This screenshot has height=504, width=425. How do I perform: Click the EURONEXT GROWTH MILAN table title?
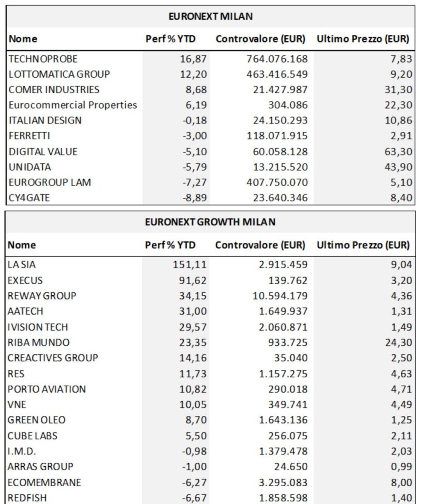coord(210,222)
